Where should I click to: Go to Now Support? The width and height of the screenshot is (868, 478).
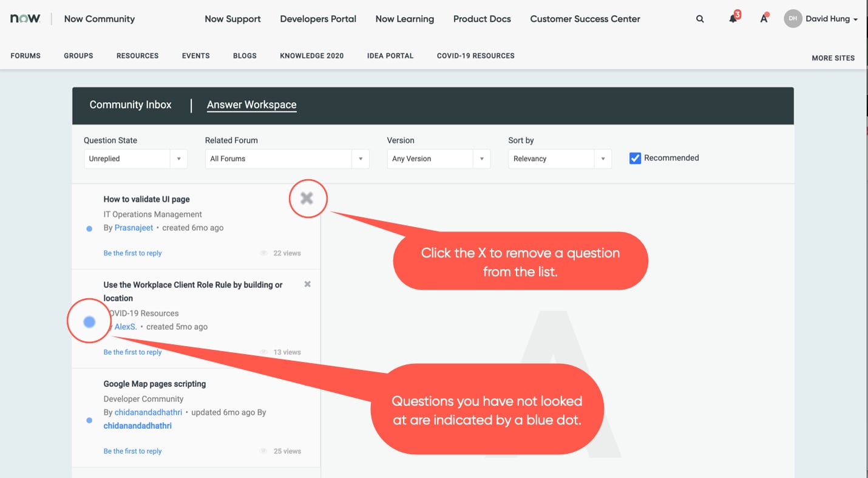click(x=232, y=19)
